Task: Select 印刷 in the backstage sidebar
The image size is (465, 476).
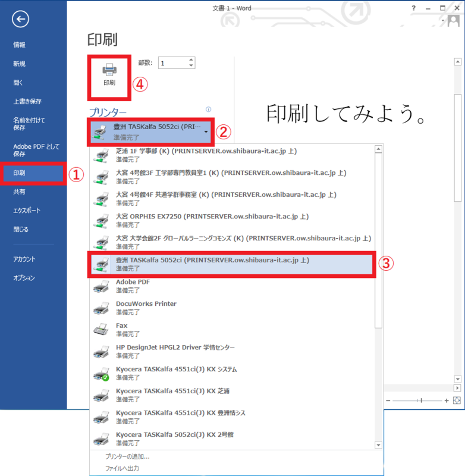Action: 33,173
